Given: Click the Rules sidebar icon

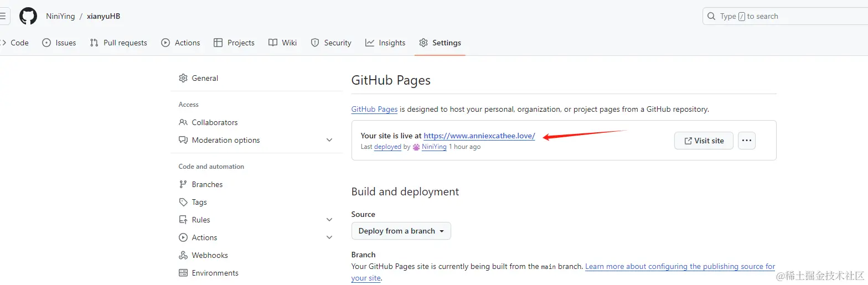Looking at the screenshot, I should (183, 220).
